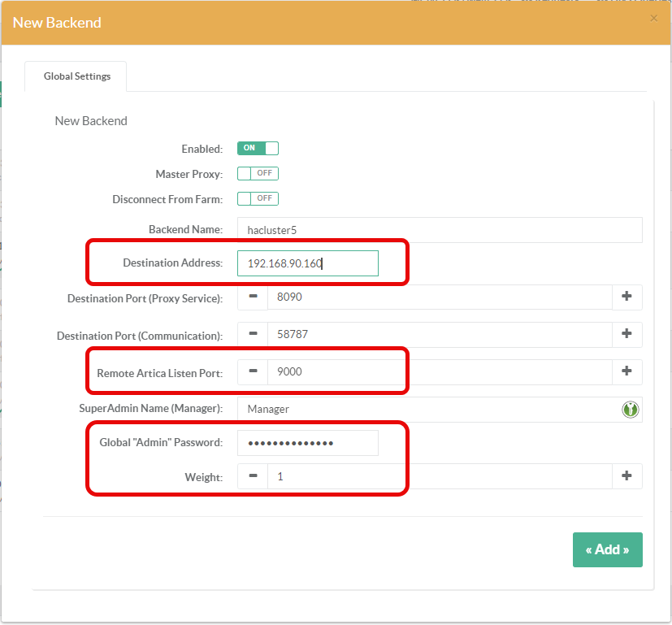Click the SuperAdmin Name text field
Viewport: 672px width, 625px height.
pyautogui.click(x=427, y=410)
